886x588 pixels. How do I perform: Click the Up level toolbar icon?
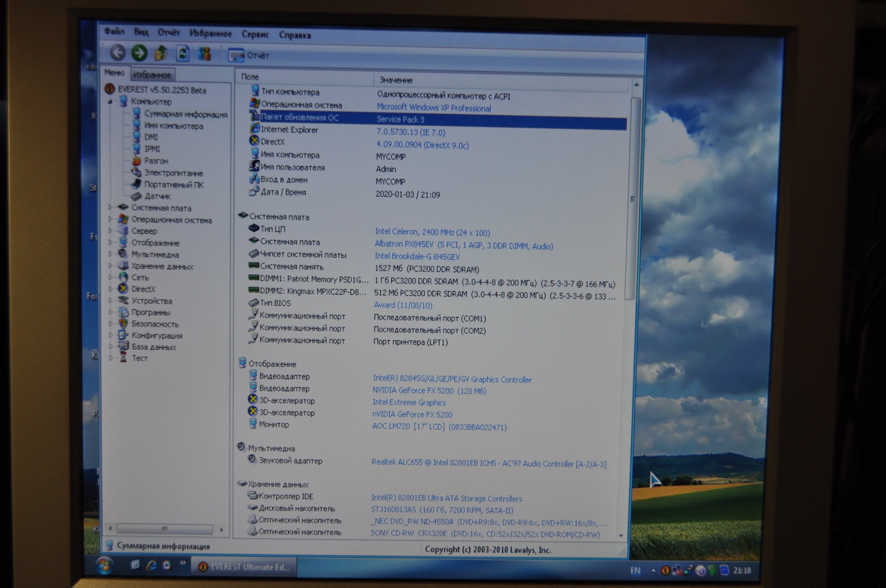click(161, 53)
